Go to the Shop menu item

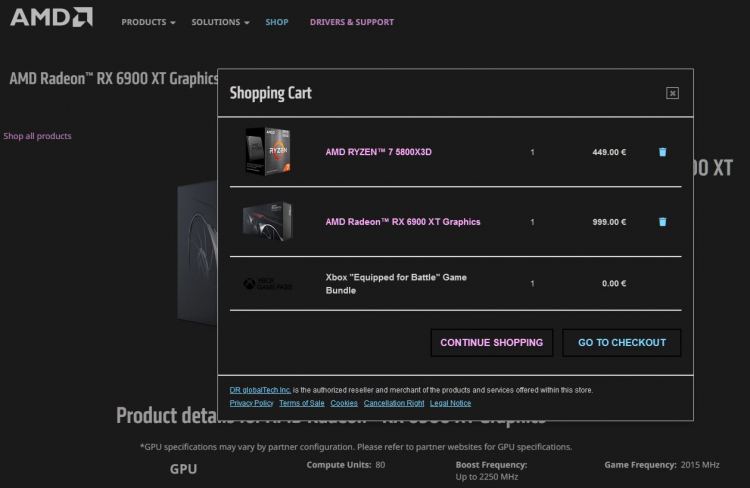tap(277, 22)
